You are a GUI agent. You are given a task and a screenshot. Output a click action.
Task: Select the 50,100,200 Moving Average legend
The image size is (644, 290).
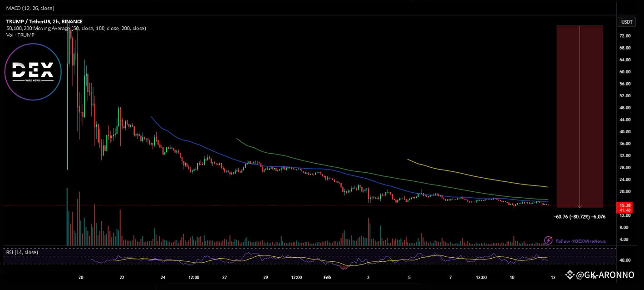click(x=76, y=28)
